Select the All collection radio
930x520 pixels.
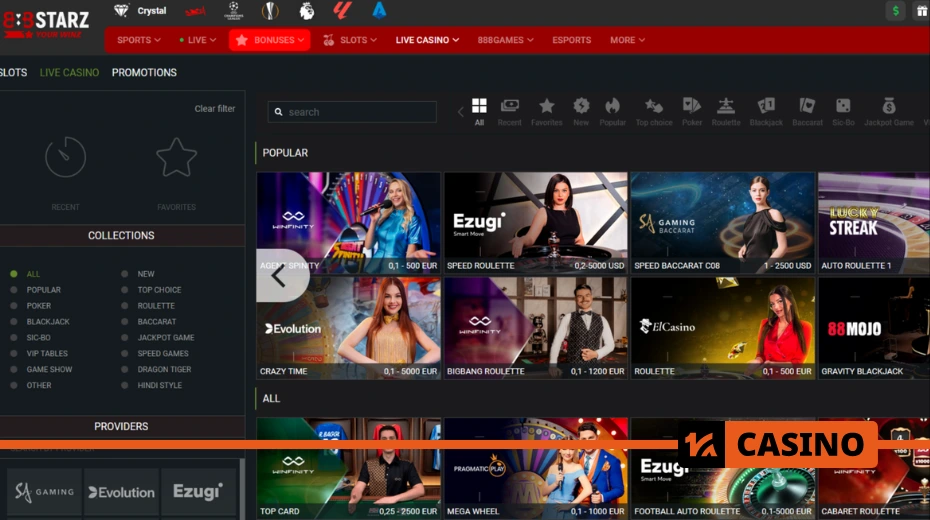(x=14, y=274)
